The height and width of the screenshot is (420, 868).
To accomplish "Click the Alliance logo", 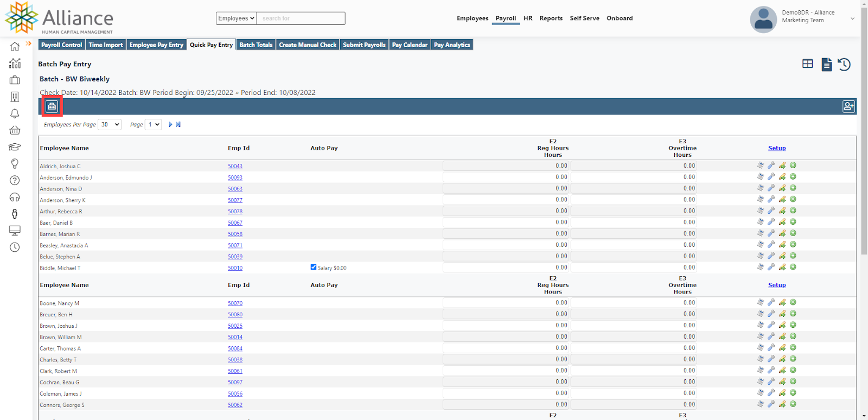I will pyautogui.click(x=59, y=18).
